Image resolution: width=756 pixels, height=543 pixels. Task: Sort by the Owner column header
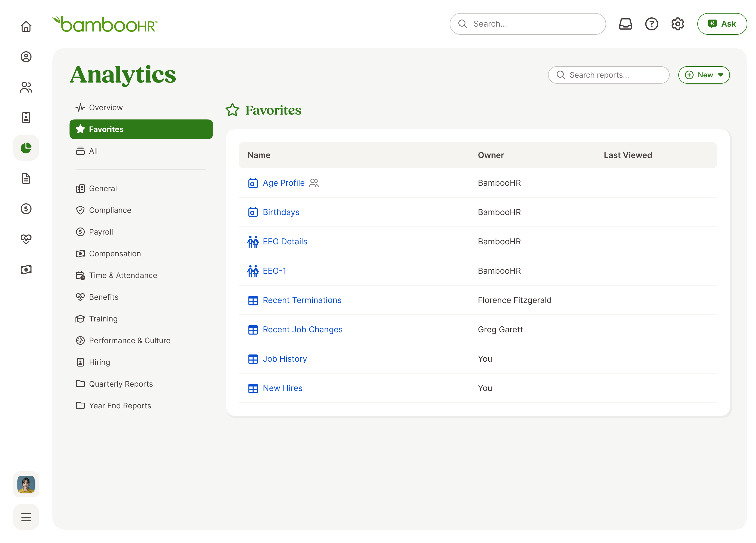(x=491, y=155)
